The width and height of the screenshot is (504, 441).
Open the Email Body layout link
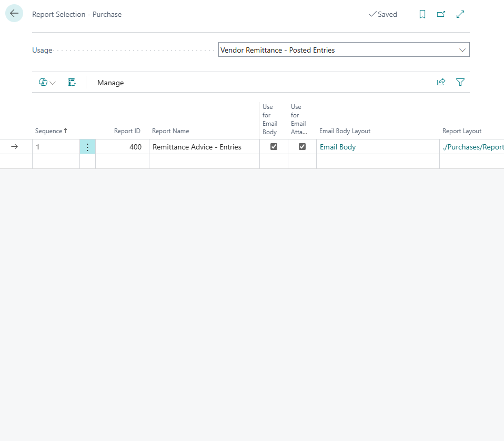338,147
